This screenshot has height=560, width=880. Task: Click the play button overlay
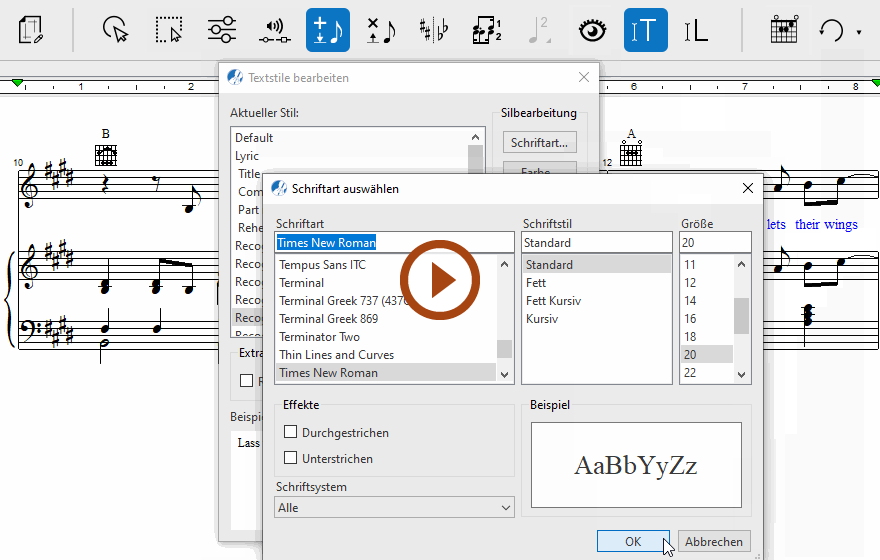tap(440, 281)
